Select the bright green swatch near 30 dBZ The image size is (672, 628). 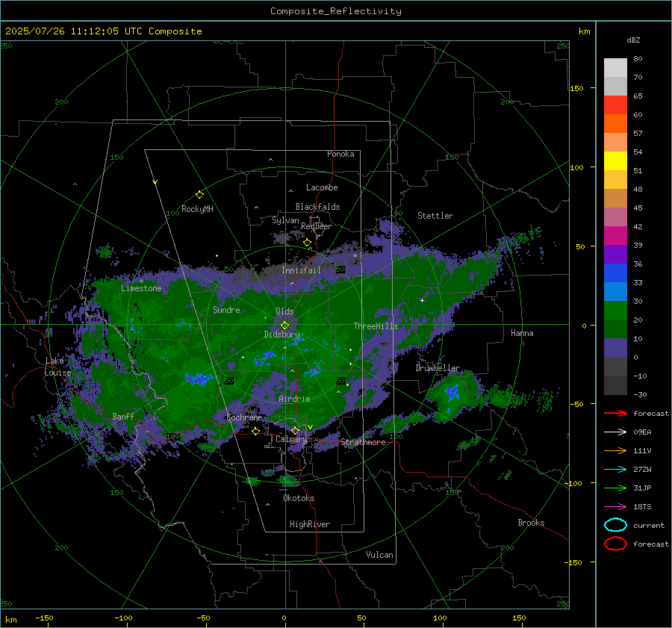coord(615,311)
